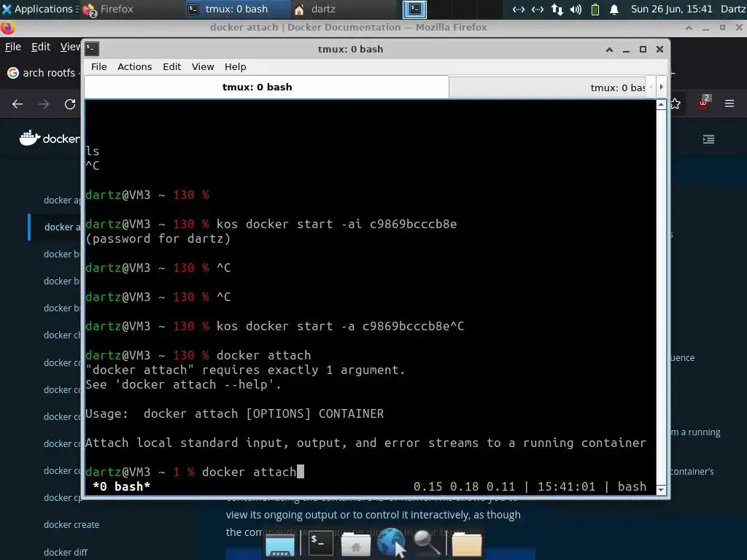The height and width of the screenshot is (560, 747).
Task: Launch the terminal from the dock
Action: coord(321,543)
